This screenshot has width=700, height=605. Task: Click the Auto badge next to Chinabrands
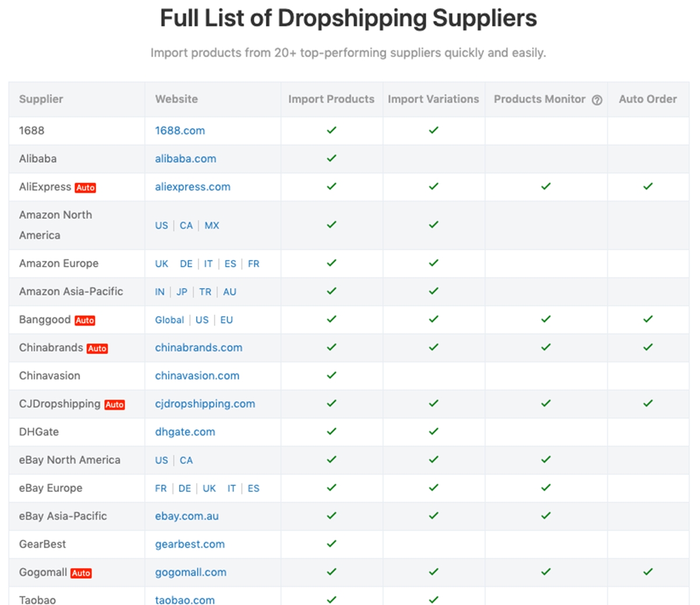97,348
